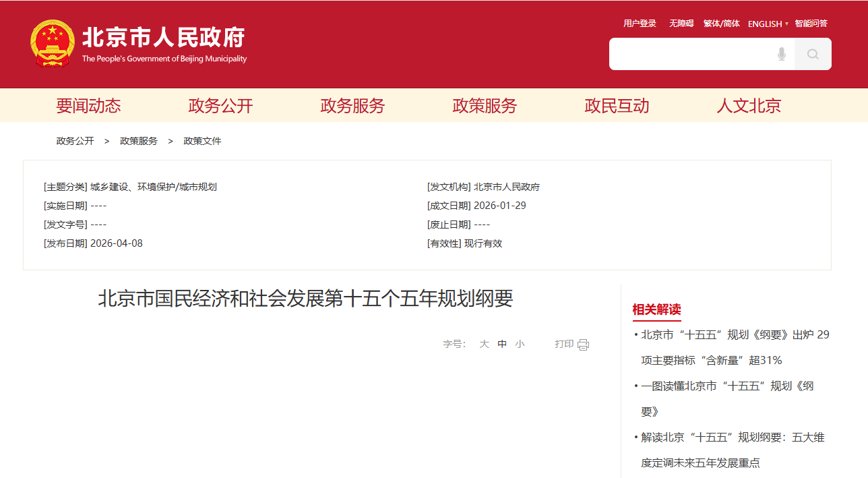The height and width of the screenshot is (478, 868).
Task: Toggle 繁体/简体 character mode
Action: click(721, 24)
